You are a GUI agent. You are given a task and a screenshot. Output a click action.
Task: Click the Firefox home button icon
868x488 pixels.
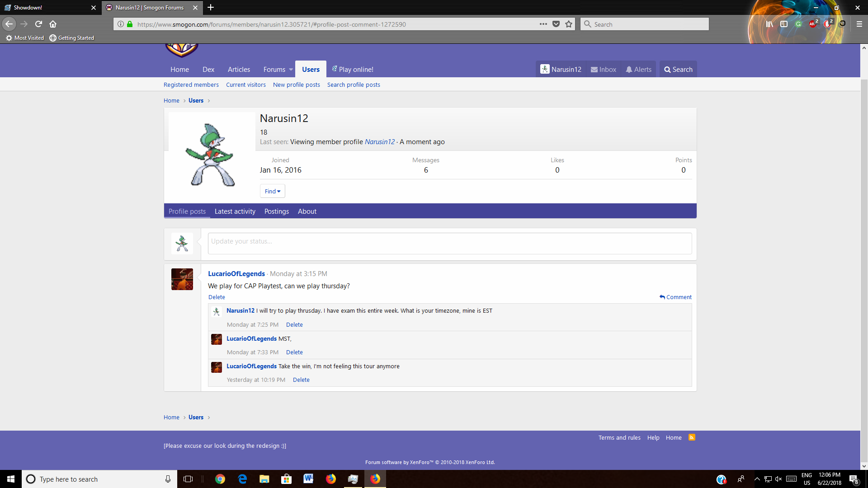click(x=53, y=24)
